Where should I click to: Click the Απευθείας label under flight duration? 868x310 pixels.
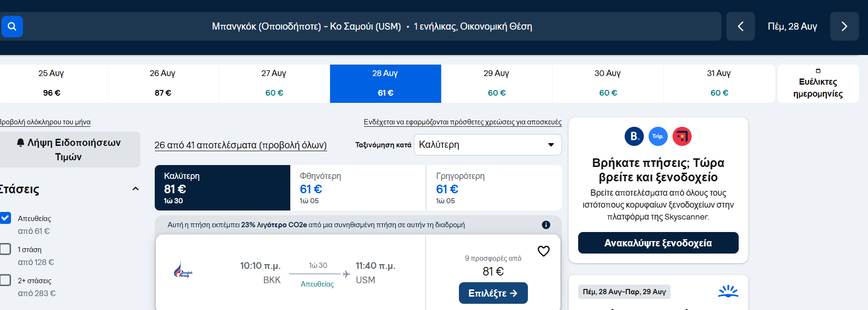coord(317,284)
